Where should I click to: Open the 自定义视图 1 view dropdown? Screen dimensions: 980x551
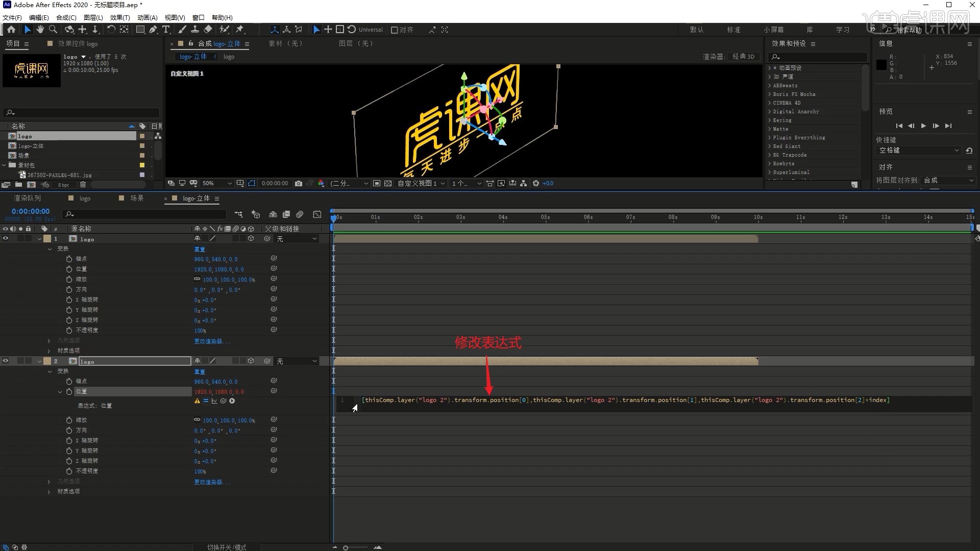click(x=422, y=183)
